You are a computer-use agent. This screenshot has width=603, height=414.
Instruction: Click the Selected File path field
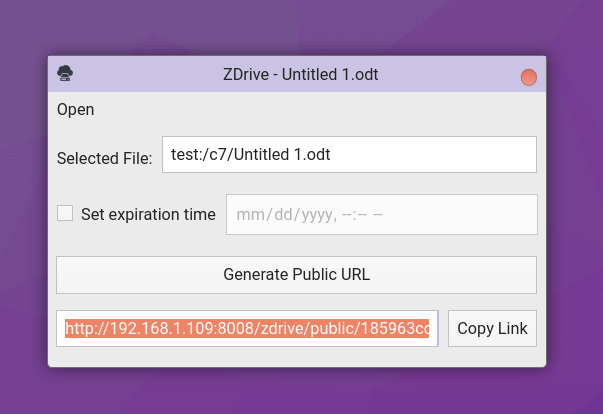(349, 155)
